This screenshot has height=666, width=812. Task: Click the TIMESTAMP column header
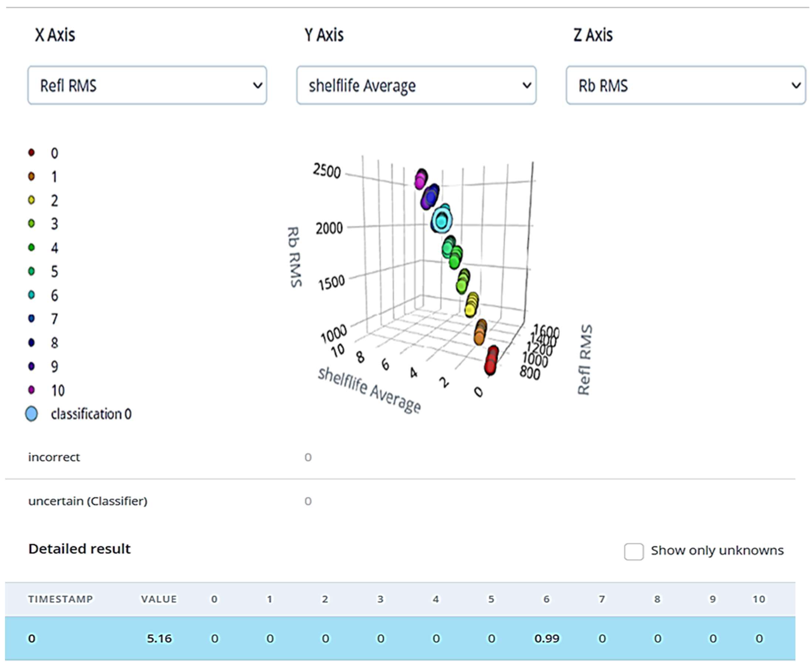coord(60,599)
